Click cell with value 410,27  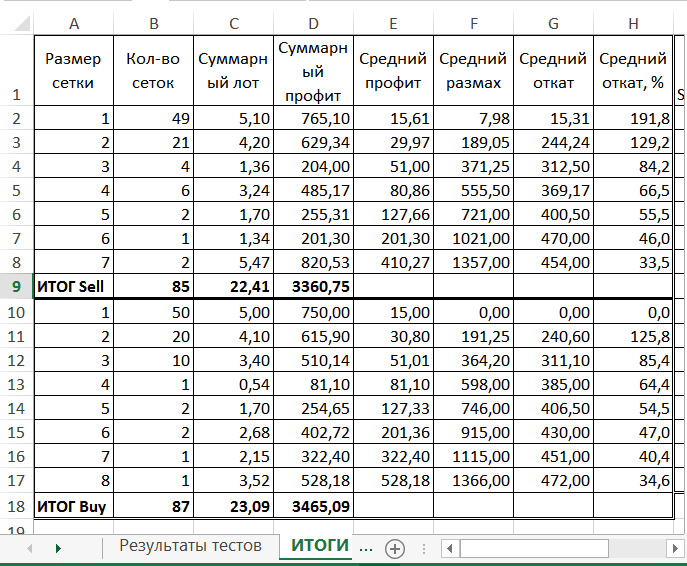point(393,262)
